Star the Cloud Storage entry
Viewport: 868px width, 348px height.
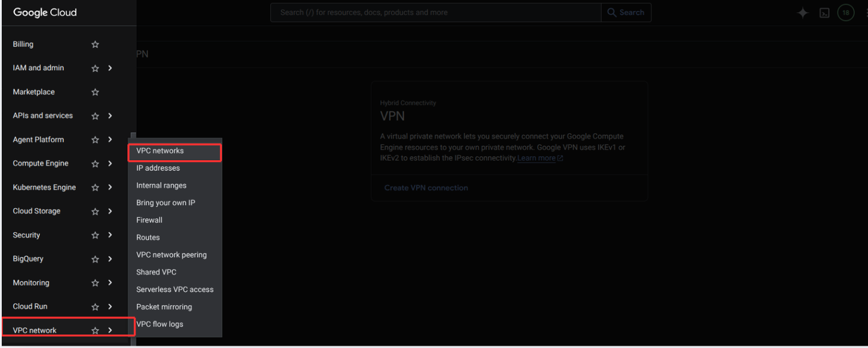pyautogui.click(x=95, y=211)
